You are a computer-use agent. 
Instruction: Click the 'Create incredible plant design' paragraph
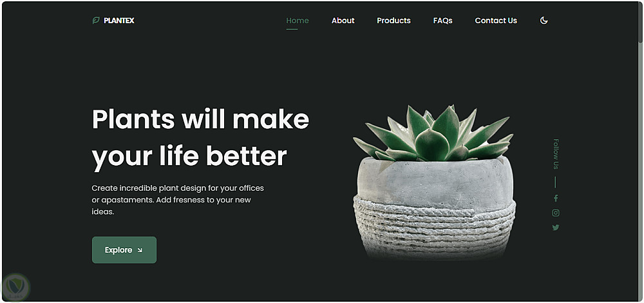178,200
